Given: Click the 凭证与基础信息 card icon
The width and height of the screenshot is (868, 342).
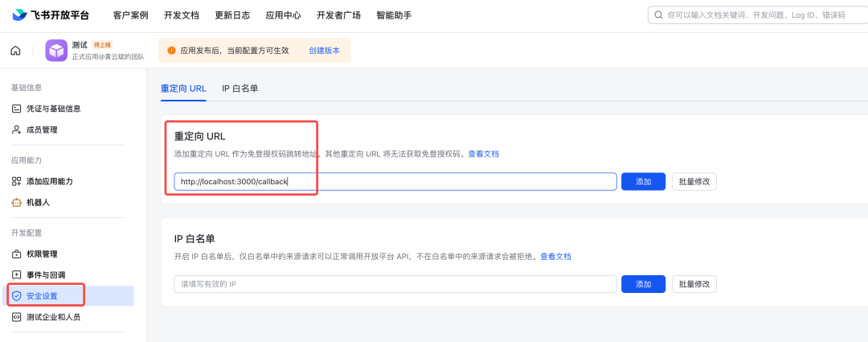Looking at the screenshot, I should pos(17,109).
